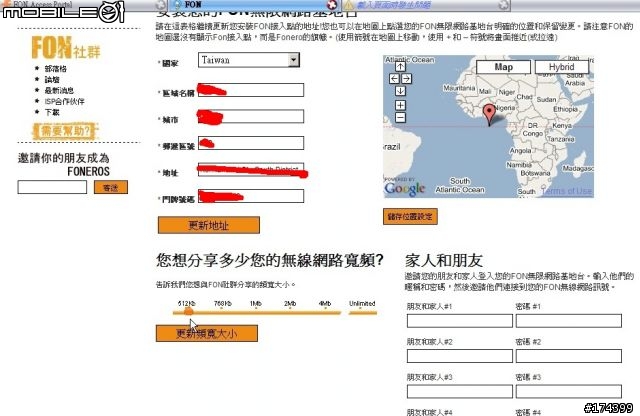Click the 更新頻寬大小 button
640x416 pixels.
point(207,333)
